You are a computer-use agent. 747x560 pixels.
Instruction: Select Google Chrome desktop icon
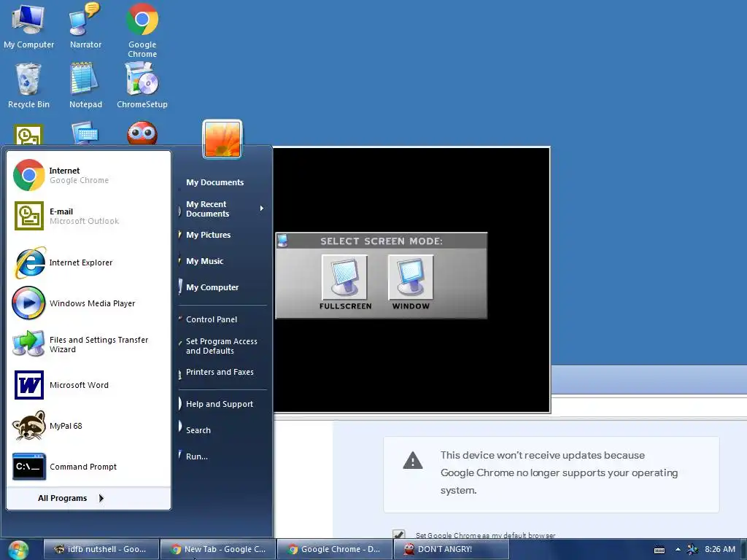(142, 29)
